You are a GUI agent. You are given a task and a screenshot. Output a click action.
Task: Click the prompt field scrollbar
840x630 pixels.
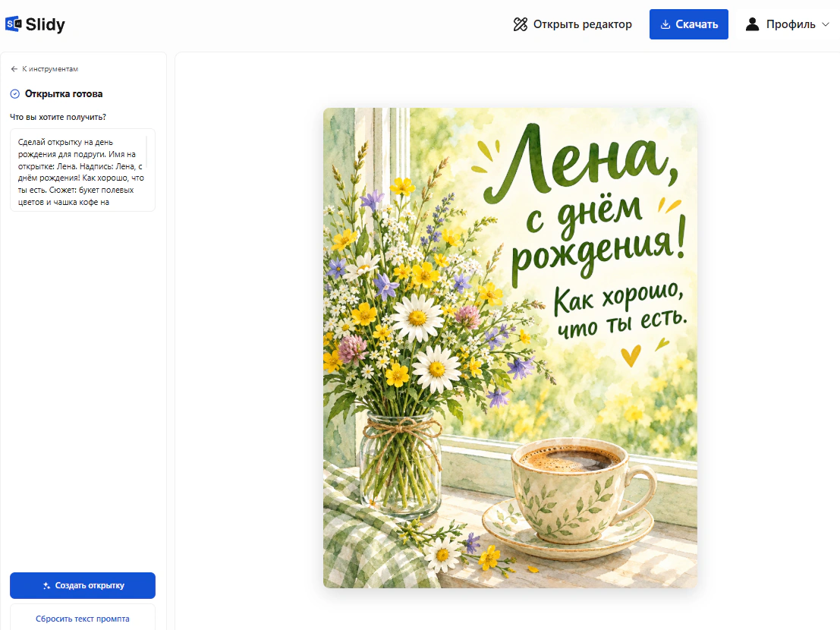pos(146,153)
